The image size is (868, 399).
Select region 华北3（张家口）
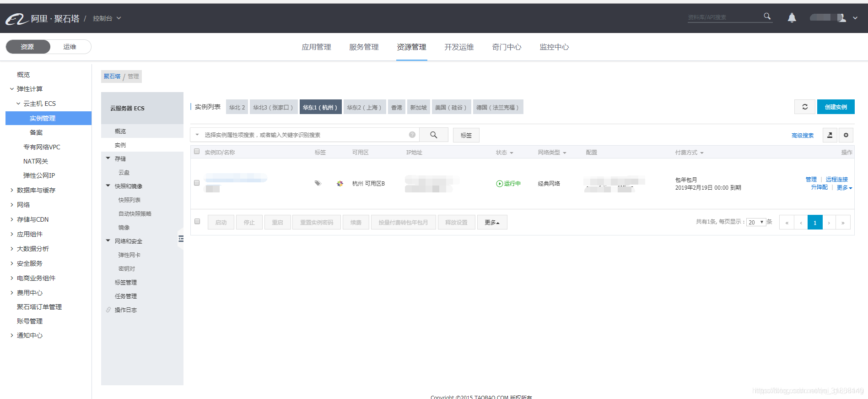click(274, 107)
